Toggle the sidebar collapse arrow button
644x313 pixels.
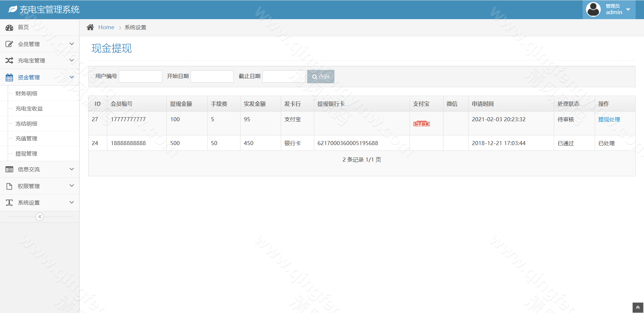[x=39, y=217]
